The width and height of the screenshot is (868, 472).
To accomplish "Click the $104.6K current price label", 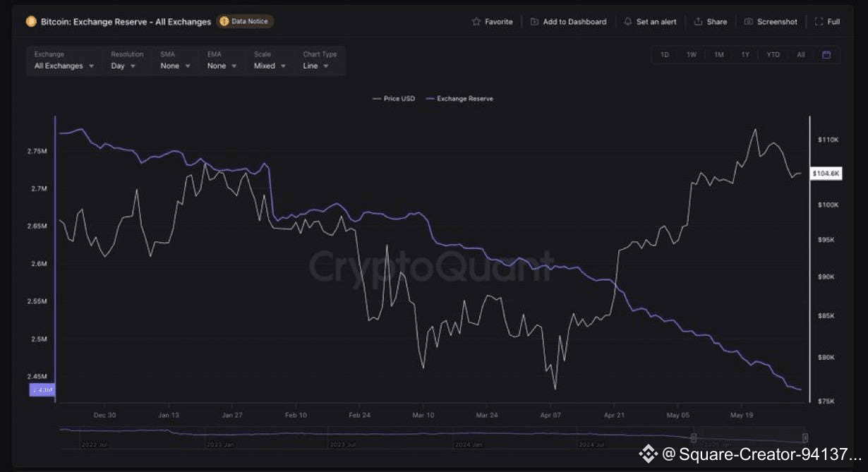I will pyautogui.click(x=826, y=173).
